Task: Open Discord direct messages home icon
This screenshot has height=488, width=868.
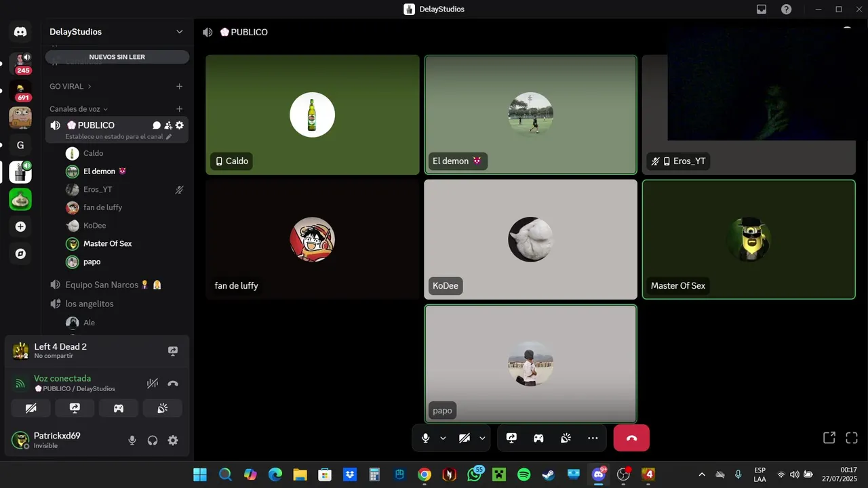Action: (x=20, y=32)
